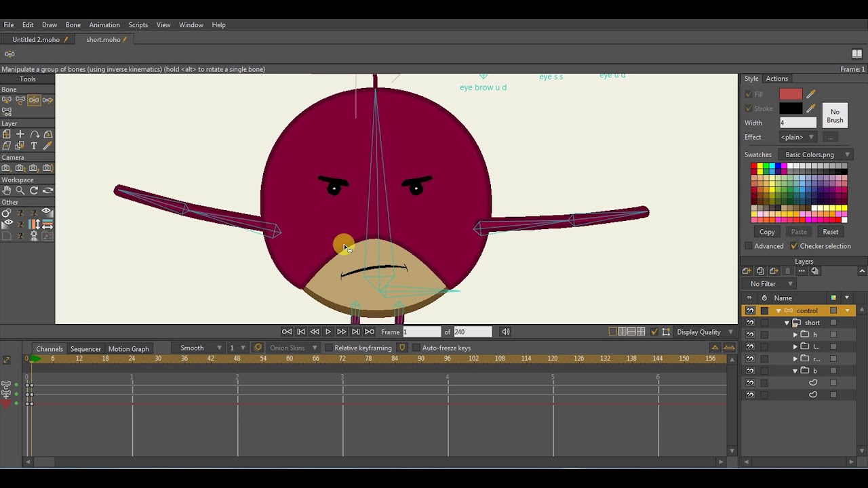Hide the short group layer

pyautogui.click(x=749, y=323)
